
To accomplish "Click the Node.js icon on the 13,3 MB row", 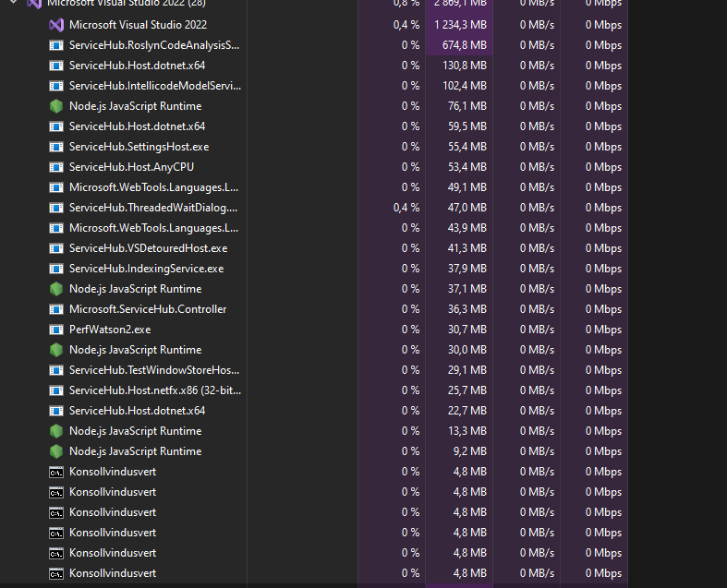I will pos(56,431).
